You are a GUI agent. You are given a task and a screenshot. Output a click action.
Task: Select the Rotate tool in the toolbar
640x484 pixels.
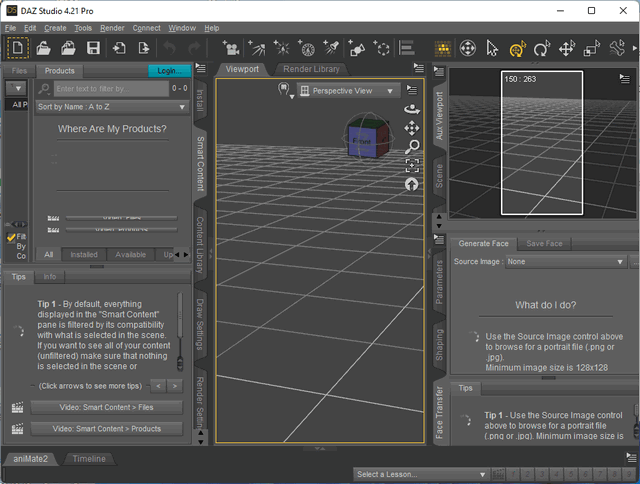tap(542, 48)
